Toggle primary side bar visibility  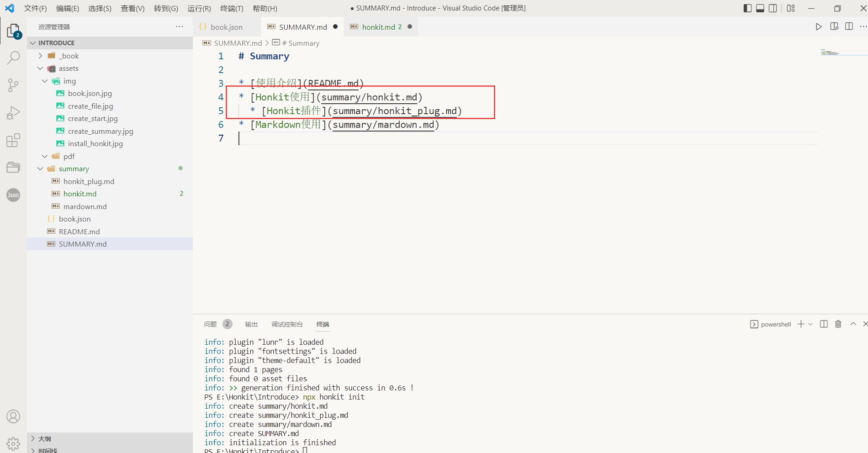pyautogui.click(x=748, y=8)
